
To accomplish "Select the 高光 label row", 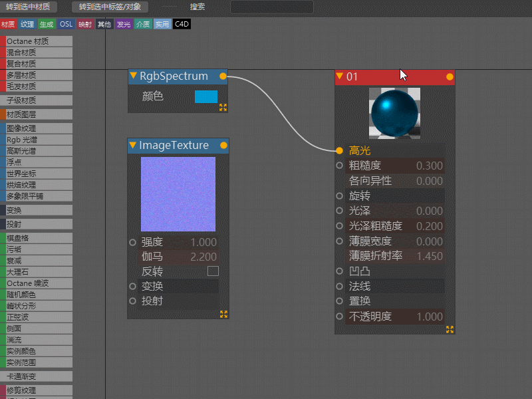I will (395, 150).
